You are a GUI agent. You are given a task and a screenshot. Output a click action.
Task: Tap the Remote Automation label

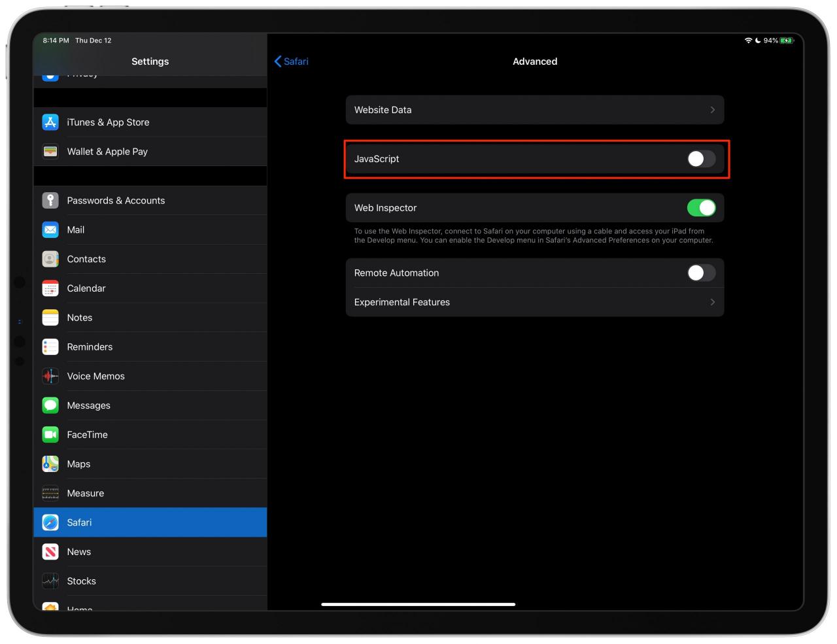pos(397,273)
